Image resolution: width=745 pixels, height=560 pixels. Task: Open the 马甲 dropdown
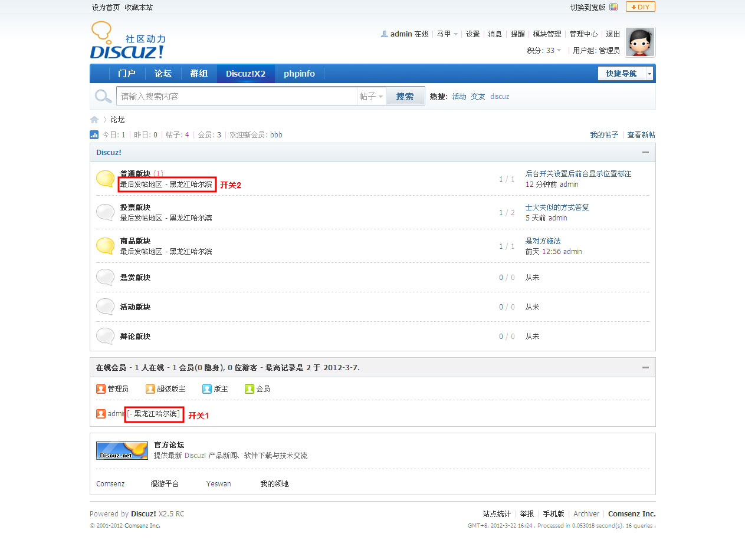pos(447,34)
